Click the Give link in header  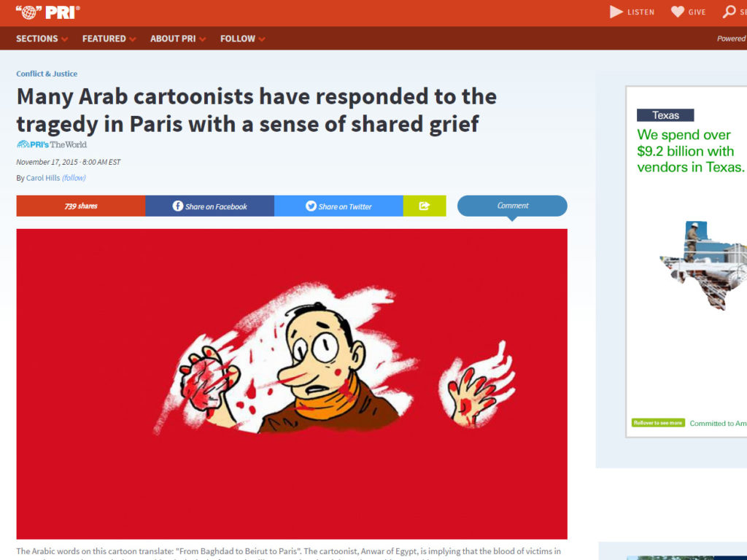697,12
